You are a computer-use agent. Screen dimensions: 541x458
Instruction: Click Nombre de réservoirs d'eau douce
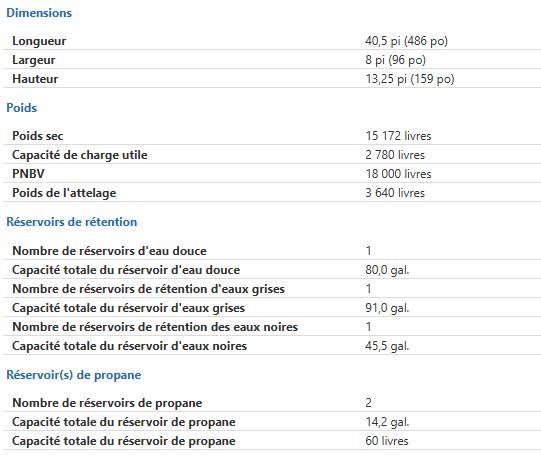[x=109, y=251]
